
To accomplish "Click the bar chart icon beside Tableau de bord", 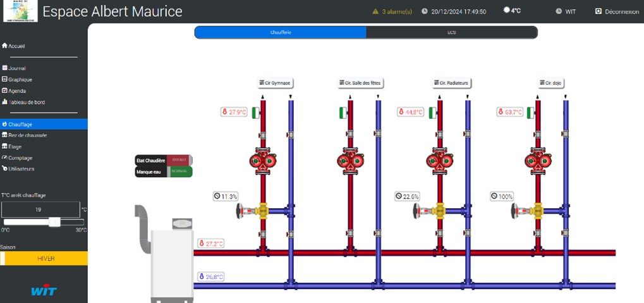I will point(5,102).
